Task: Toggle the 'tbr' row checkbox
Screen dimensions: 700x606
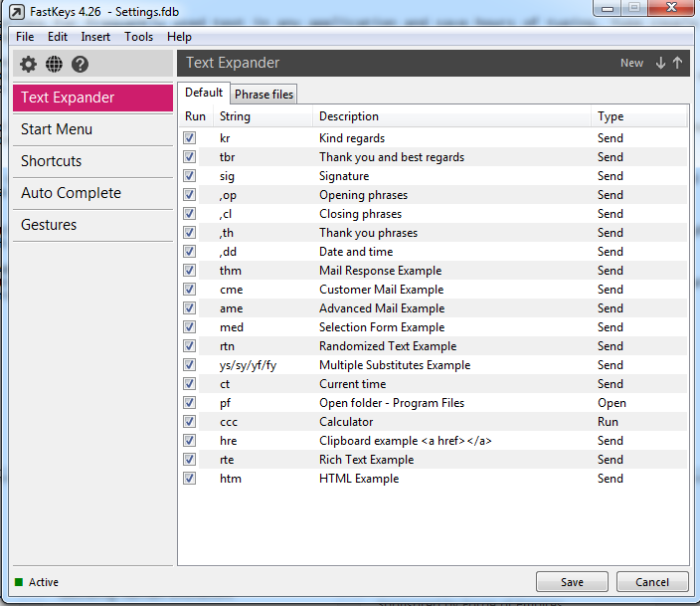Action: [189, 157]
